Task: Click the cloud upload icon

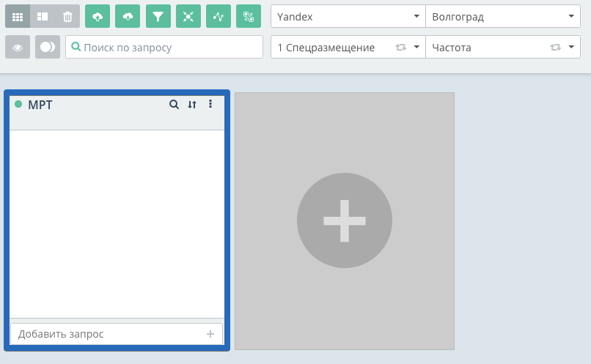Action: [98, 16]
